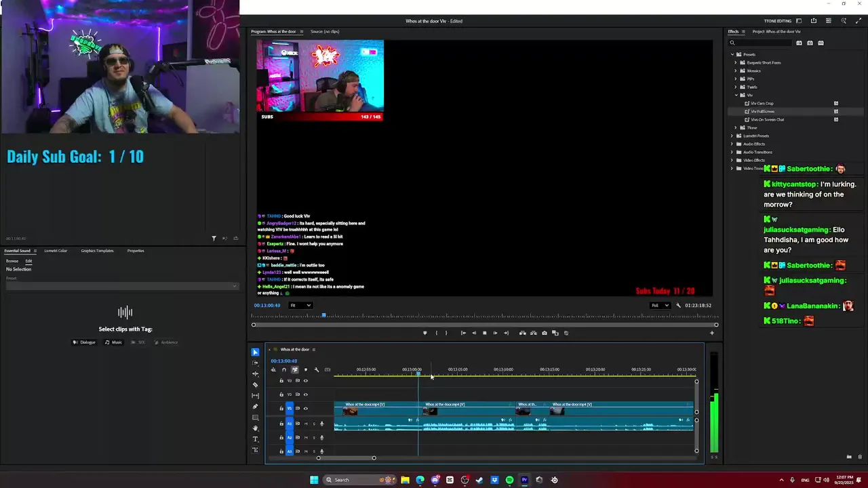Click the Extract button
The width and height of the screenshot is (868, 488).
(x=533, y=333)
